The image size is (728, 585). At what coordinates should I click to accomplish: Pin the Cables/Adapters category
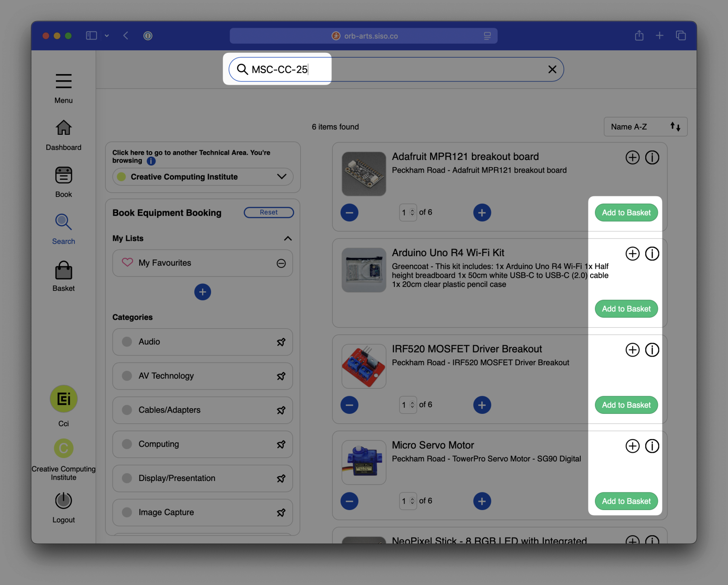[281, 410]
